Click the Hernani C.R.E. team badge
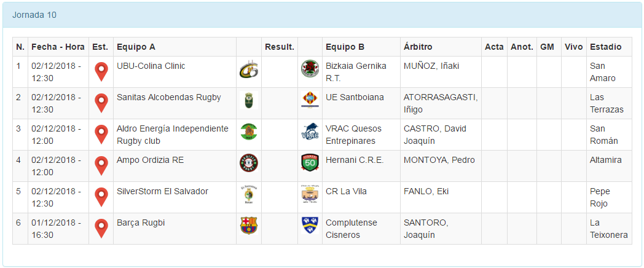This screenshot has height=268, width=644. (x=310, y=163)
